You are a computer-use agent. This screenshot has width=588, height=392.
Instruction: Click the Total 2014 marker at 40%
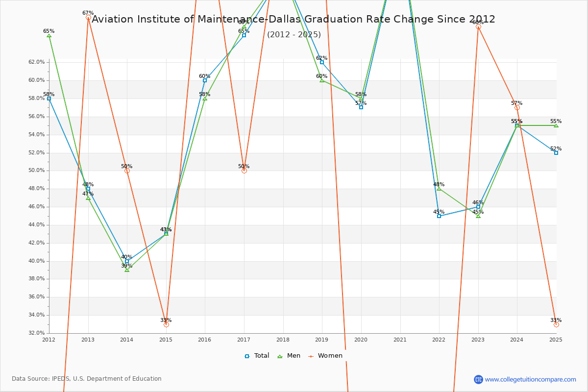point(127,261)
